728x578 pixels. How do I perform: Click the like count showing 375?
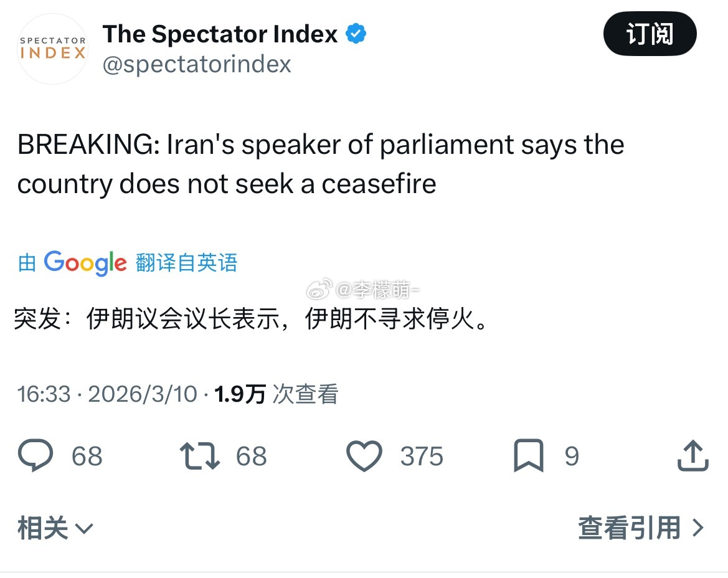(x=420, y=455)
